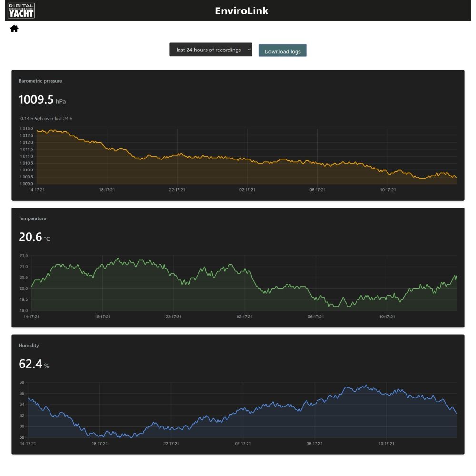Click the 1009.5 hPa pressure reading

coord(42,99)
